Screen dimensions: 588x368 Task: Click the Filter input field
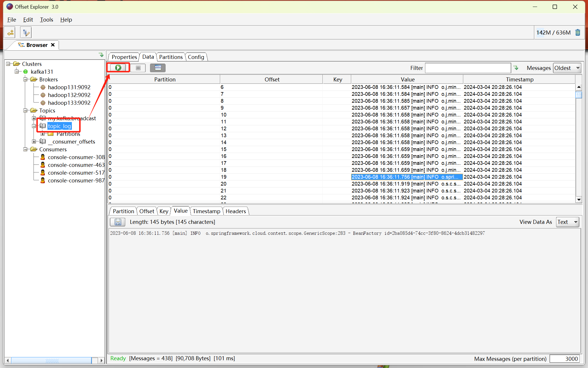coord(468,68)
